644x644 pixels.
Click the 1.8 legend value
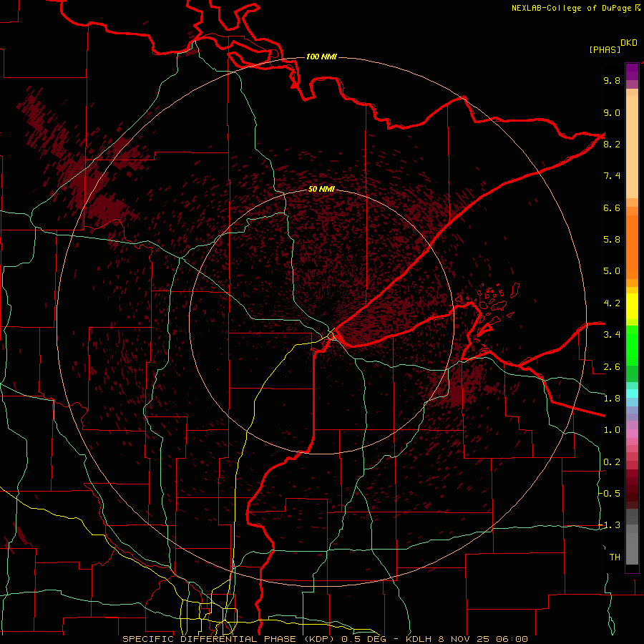(x=612, y=399)
